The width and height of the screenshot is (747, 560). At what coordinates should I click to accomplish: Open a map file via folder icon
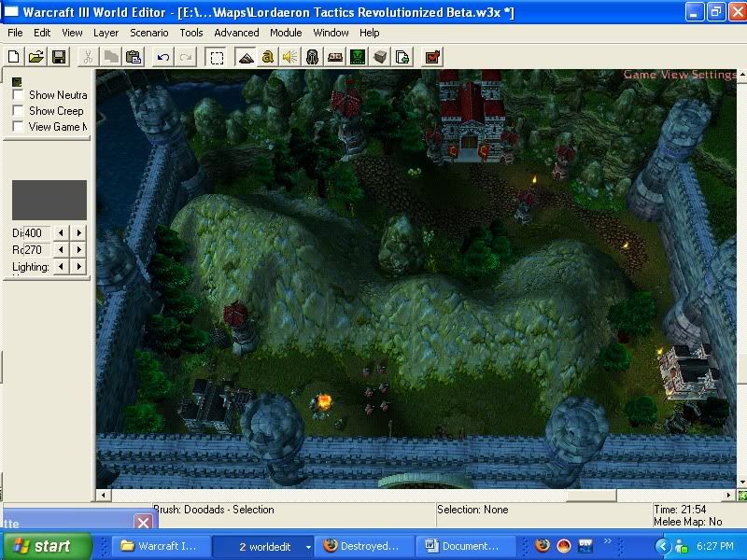coord(36,57)
